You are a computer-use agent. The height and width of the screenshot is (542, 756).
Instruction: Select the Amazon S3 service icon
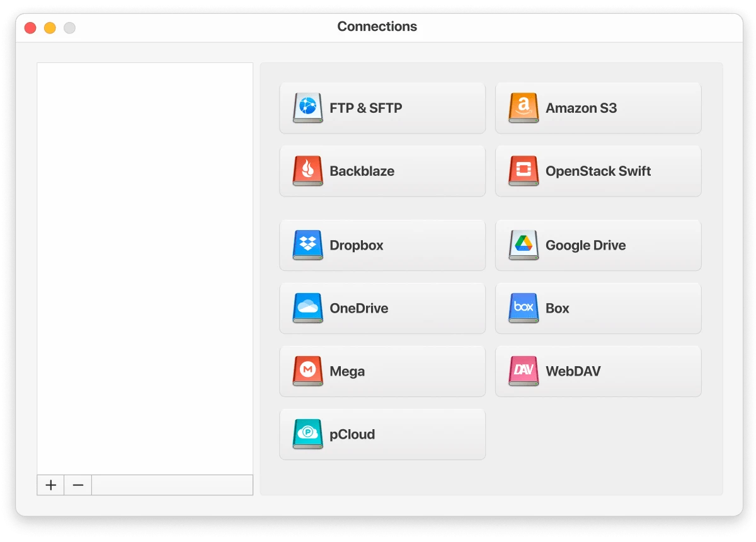coord(523,108)
